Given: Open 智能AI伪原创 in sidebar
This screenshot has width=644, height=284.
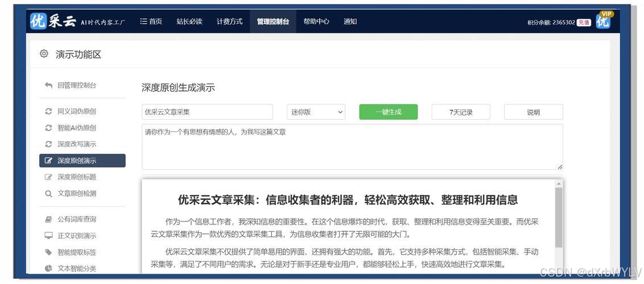Looking at the screenshot, I should 77,128.
